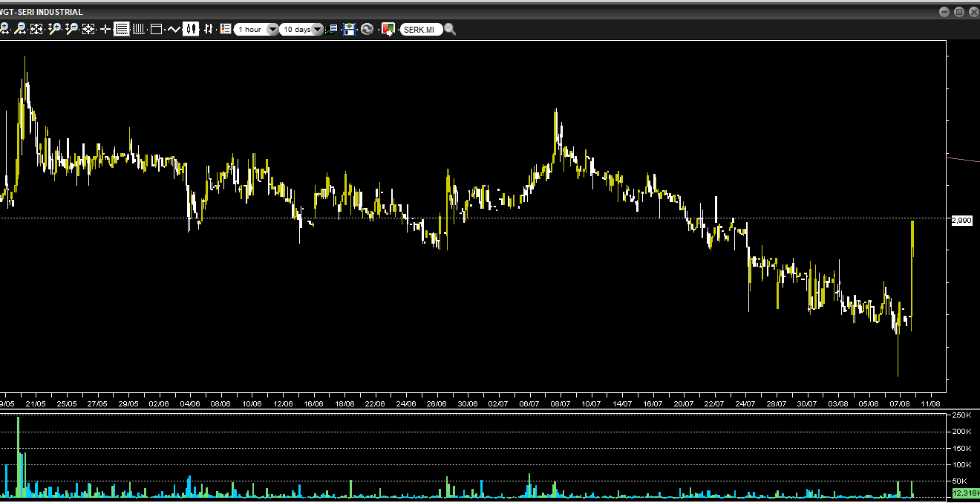Switch to line chart style
This screenshot has height=503, width=980.
click(174, 29)
